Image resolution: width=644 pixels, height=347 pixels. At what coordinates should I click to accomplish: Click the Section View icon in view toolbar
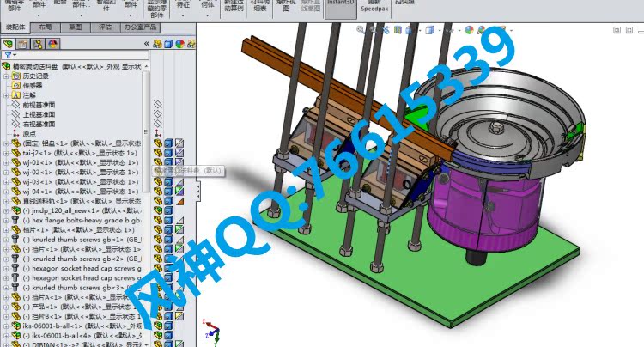click(x=398, y=30)
